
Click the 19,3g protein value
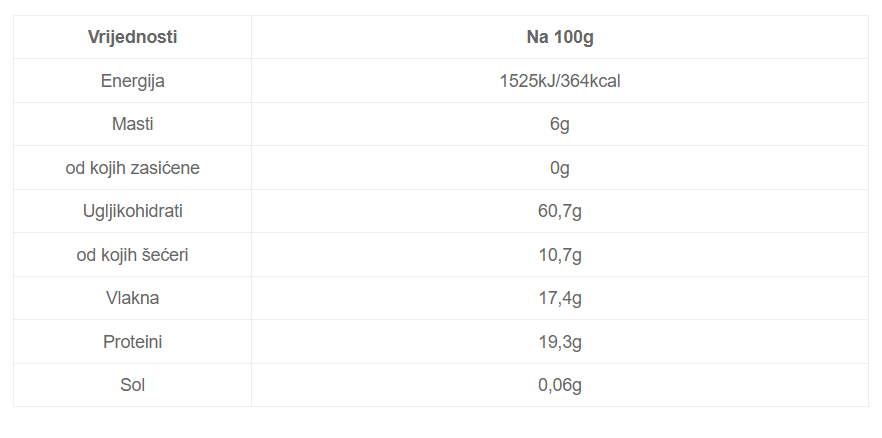(560, 342)
